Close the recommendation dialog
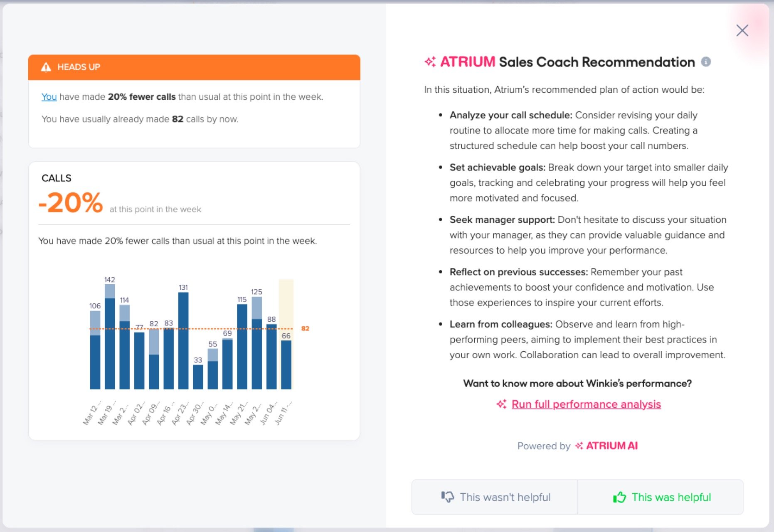The image size is (774, 532). (742, 30)
